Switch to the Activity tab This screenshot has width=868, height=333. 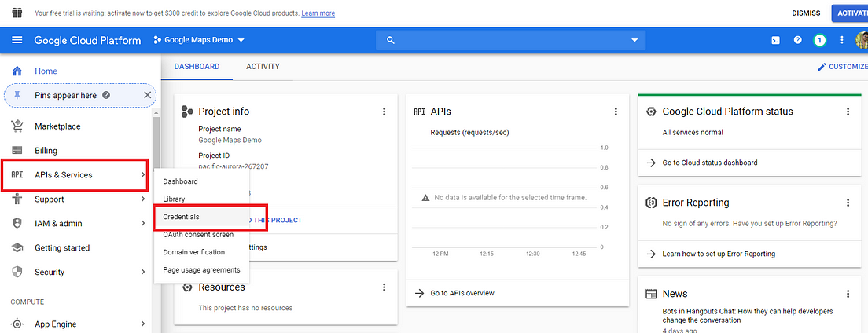[263, 67]
